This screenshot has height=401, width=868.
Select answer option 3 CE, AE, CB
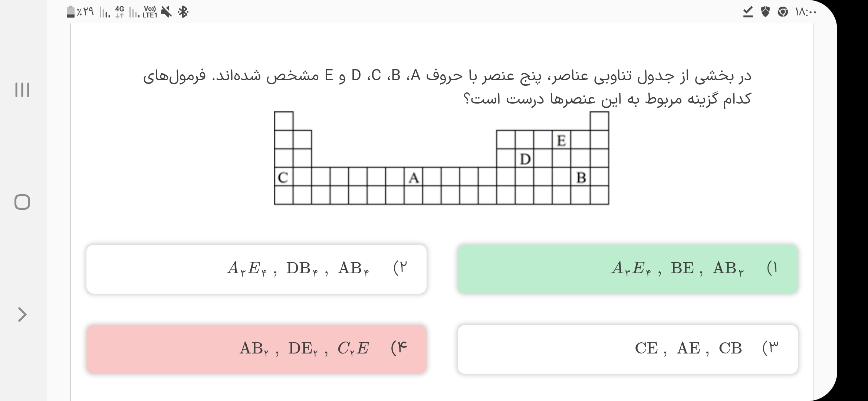click(628, 349)
